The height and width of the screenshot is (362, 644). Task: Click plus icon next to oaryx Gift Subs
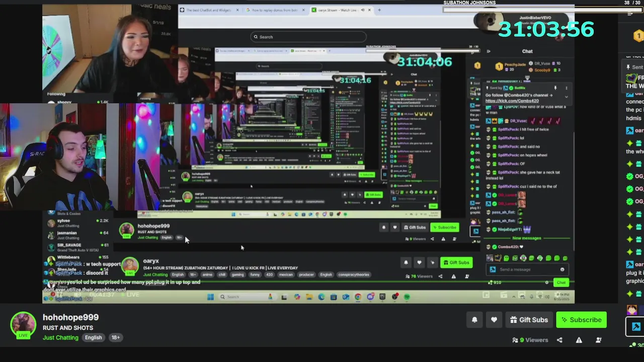point(432,262)
